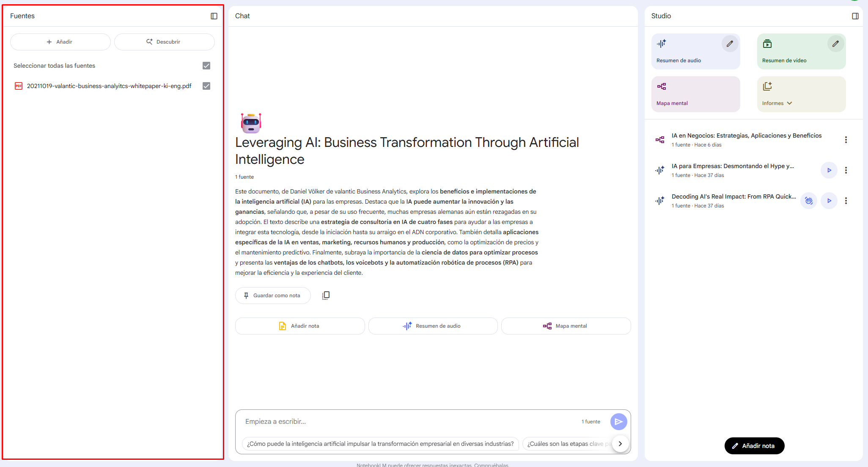Collapse the Fuentes panel icon
This screenshot has width=868, height=467.
pos(214,16)
